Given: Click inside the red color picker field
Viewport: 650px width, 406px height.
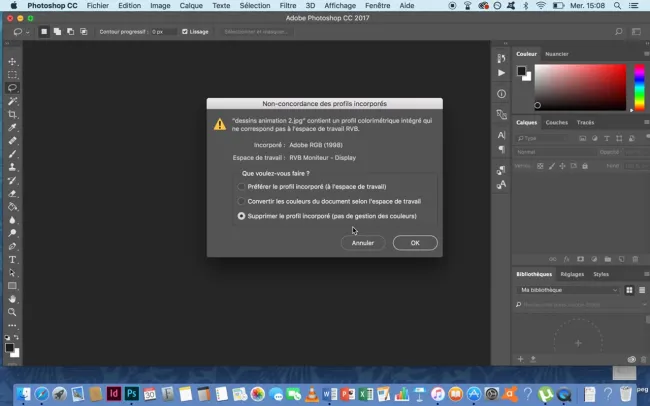Looking at the screenshot, I should coord(580,87).
